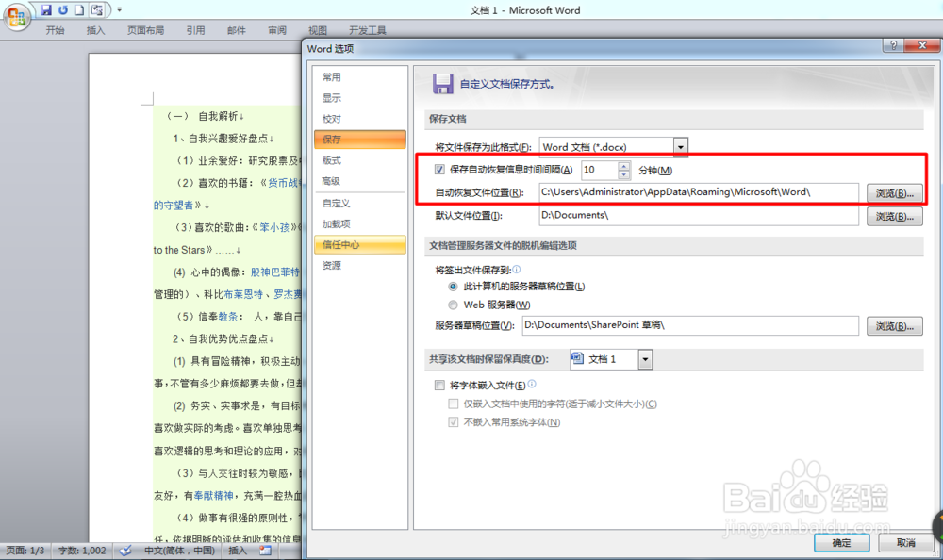Select 常用 category in options list

point(359,77)
